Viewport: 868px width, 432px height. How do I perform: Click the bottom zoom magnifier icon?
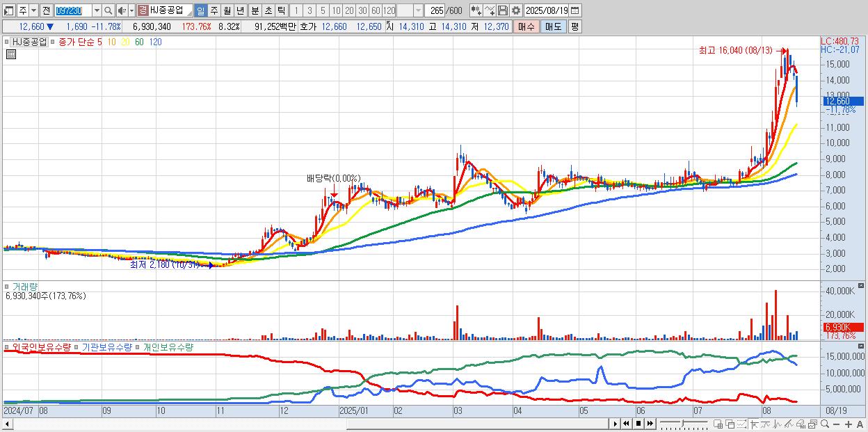(825, 424)
